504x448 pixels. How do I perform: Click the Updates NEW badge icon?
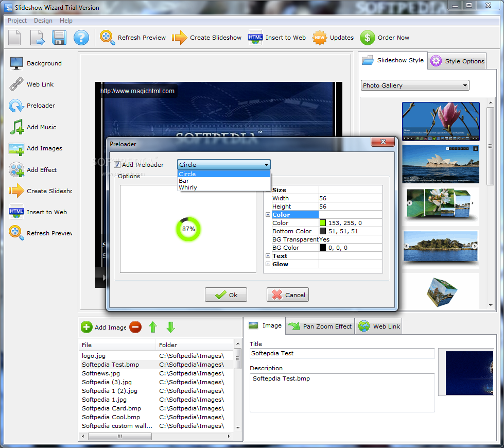(x=320, y=38)
